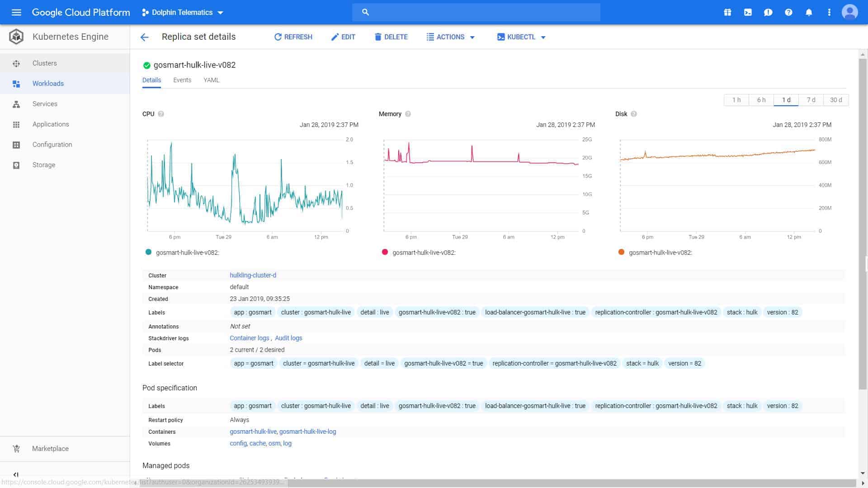Switch to the Events tab

(182, 80)
